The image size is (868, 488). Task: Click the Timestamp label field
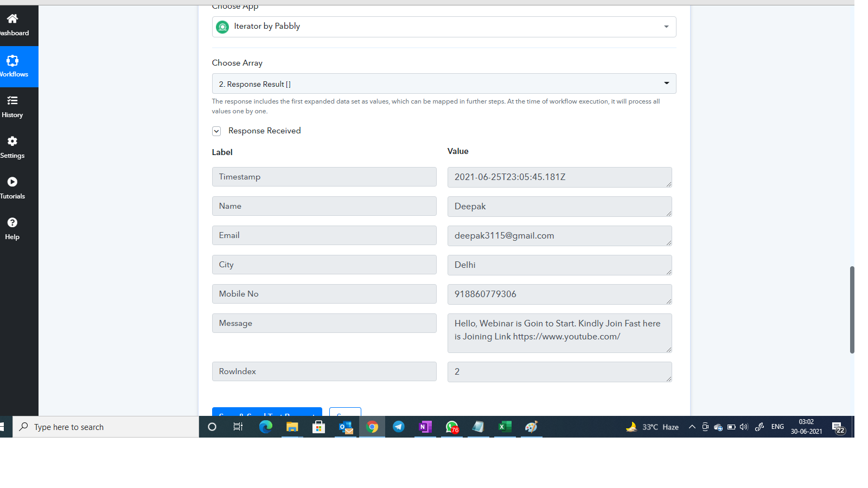[324, 177]
